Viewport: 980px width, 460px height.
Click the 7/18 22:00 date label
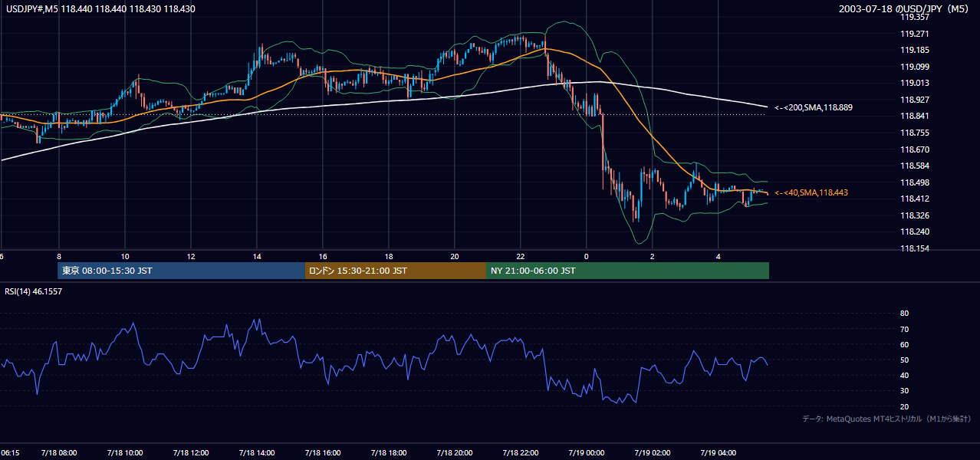(x=520, y=453)
